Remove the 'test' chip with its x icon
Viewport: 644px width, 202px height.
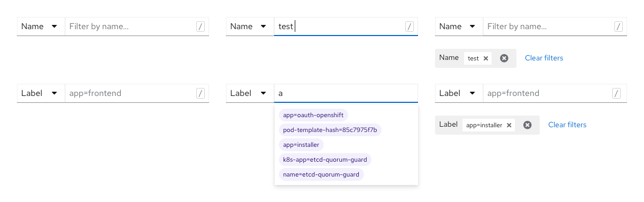click(486, 58)
